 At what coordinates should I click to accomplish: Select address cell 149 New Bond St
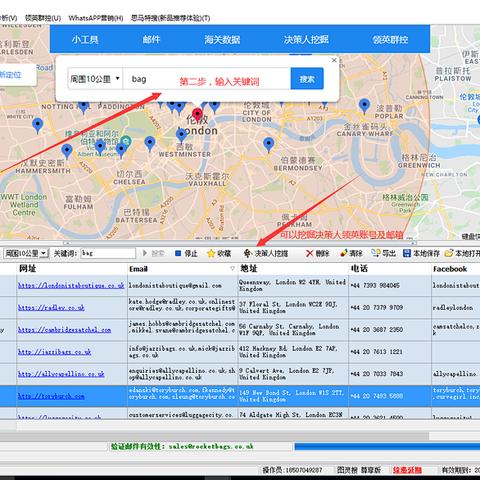click(293, 396)
